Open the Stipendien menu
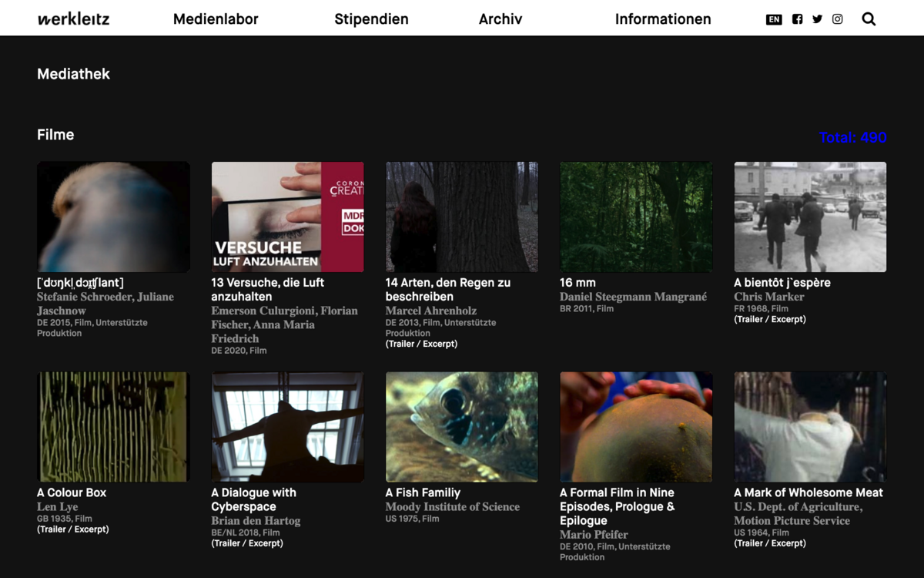 point(371,19)
